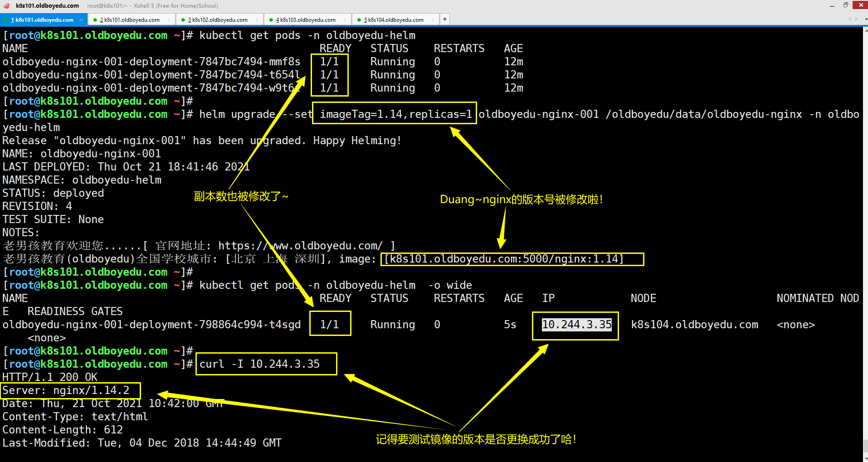This screenshot has height=462, width=868.
Task: Click the active tab 1 k8s101.oldboyedu.com
Action: point(42,20)
